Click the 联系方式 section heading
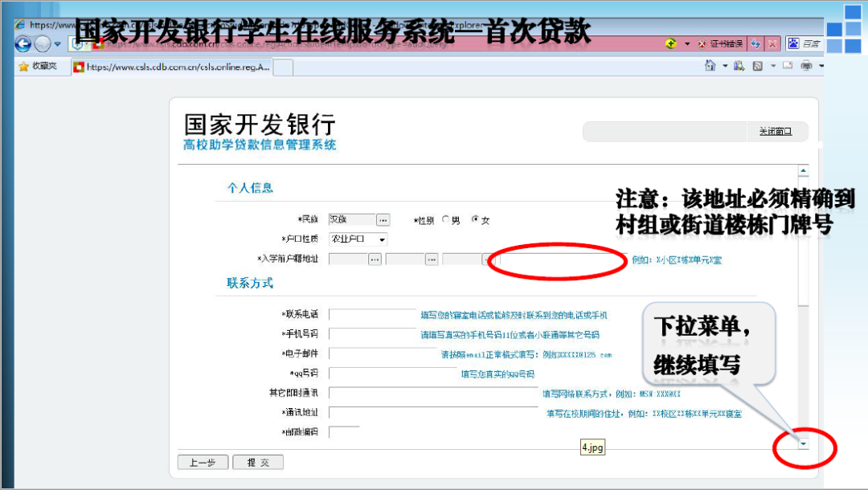 tap(250, 284)
